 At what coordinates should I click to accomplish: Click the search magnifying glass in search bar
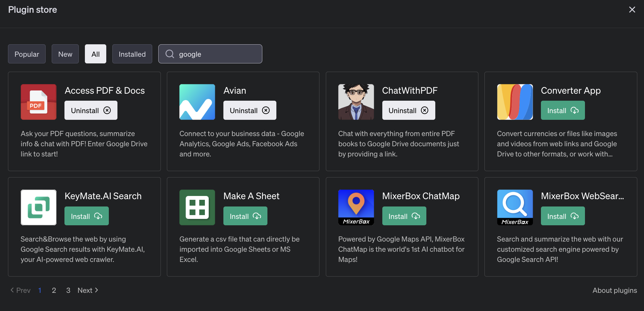click(x=169, y=54)
